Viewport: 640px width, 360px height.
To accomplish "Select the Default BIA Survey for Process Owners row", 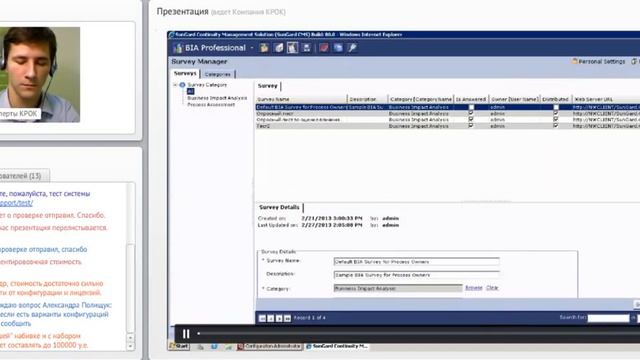I will pyautogui.click(x=448, y=107).
